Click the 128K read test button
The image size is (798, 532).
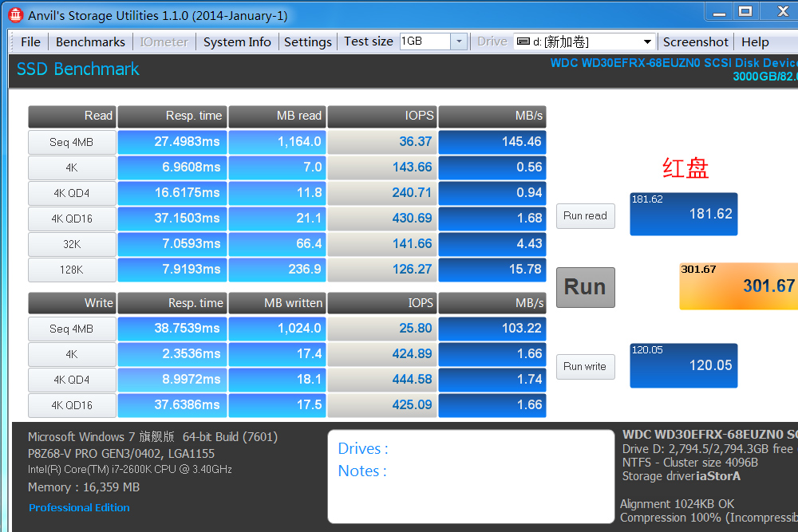pyautogui.click(x=71, y=270)
